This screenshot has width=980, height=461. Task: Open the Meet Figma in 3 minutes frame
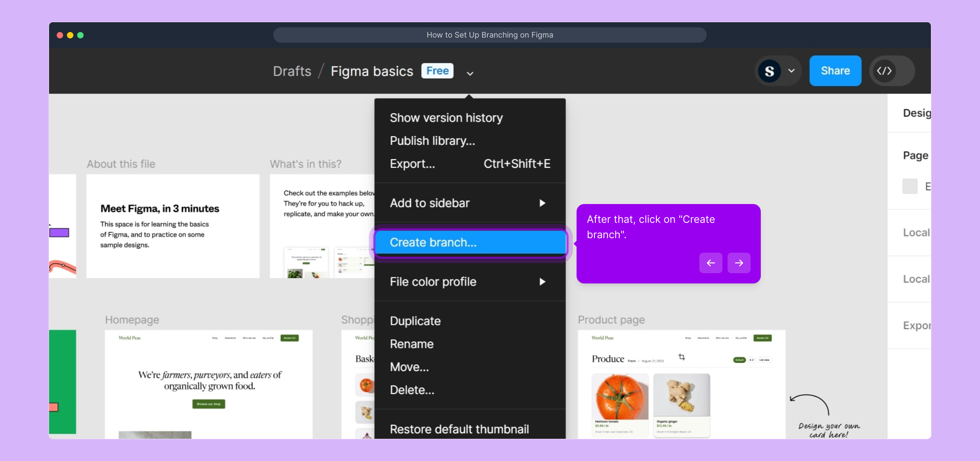(173, 226)
